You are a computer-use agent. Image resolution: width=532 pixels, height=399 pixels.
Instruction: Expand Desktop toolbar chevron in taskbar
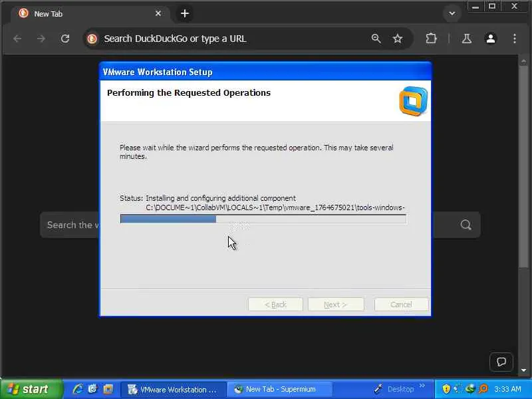coord(422,386)
